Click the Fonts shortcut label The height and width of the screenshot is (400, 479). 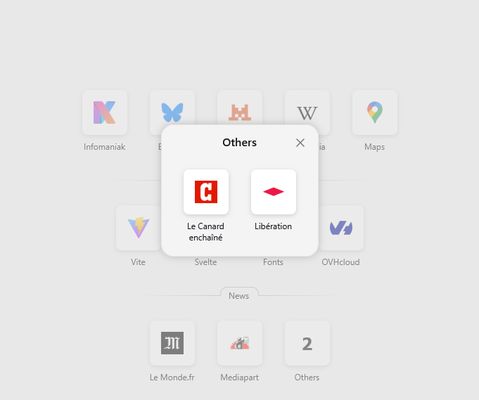coord(273,262)
